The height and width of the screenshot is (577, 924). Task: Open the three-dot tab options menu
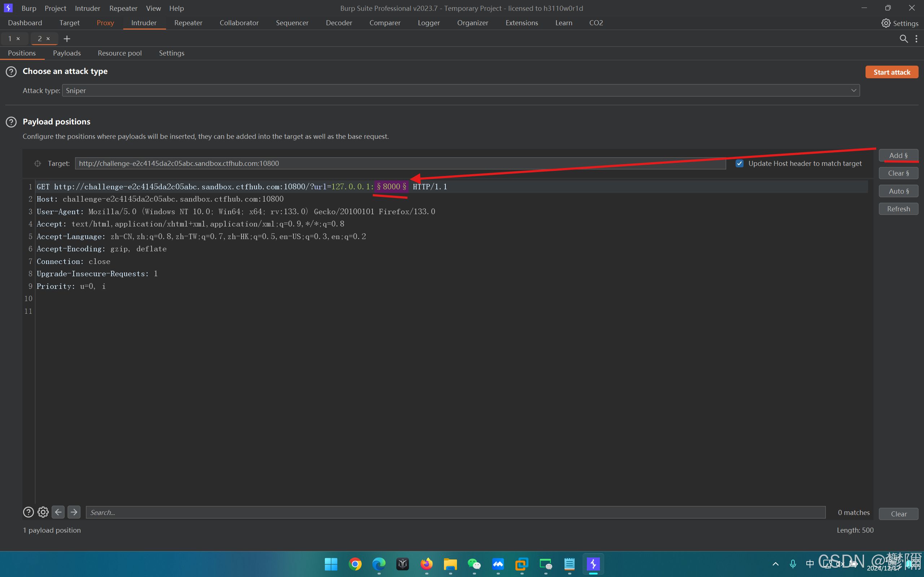coord(916,39)
